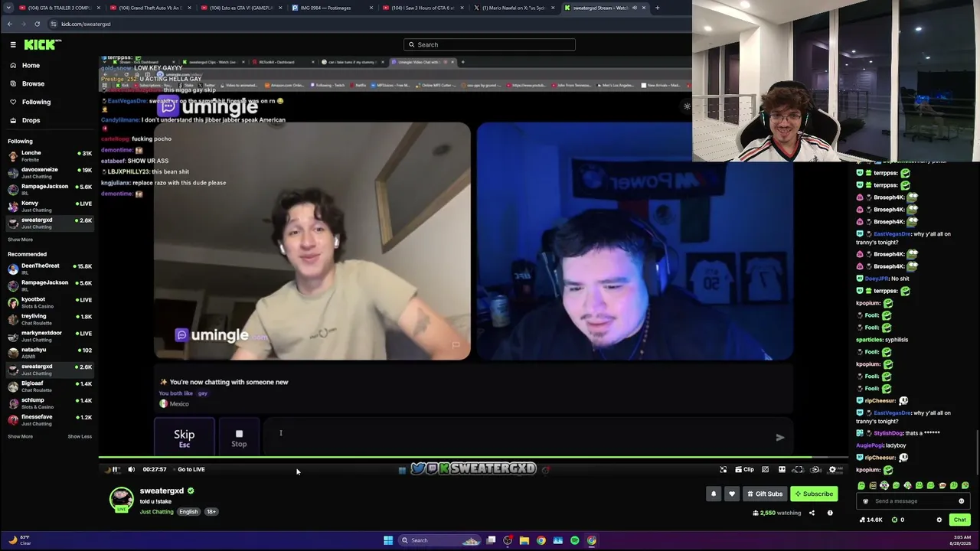Pause the stream playback

coord(116,469)
